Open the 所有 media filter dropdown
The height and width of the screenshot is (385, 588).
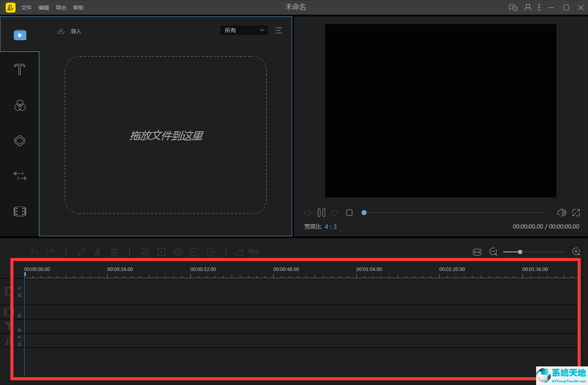244,30
